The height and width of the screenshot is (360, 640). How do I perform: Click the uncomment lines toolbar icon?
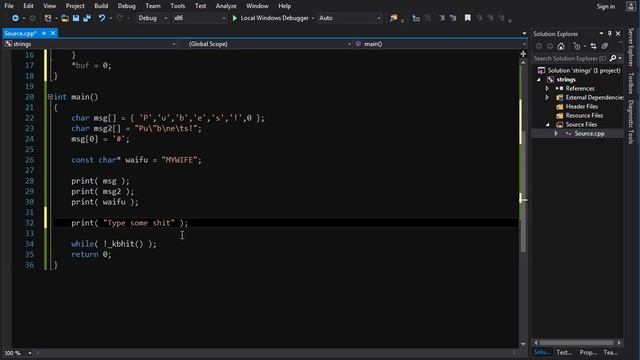[x=453, y=18]
